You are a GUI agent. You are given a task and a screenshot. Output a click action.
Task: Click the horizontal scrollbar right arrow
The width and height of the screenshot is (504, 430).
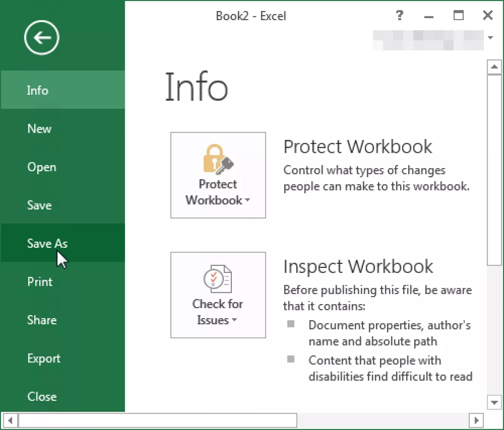[476, 420]
